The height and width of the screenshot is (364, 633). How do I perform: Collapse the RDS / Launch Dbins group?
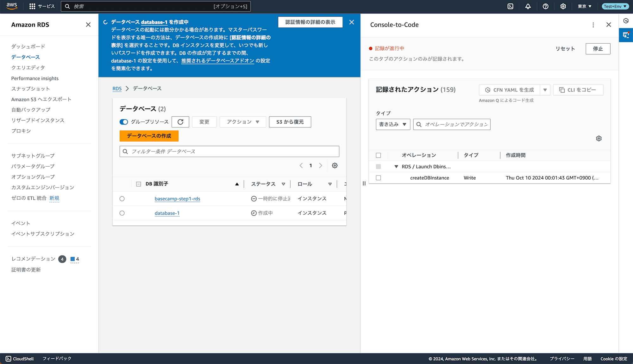[396, 167]
